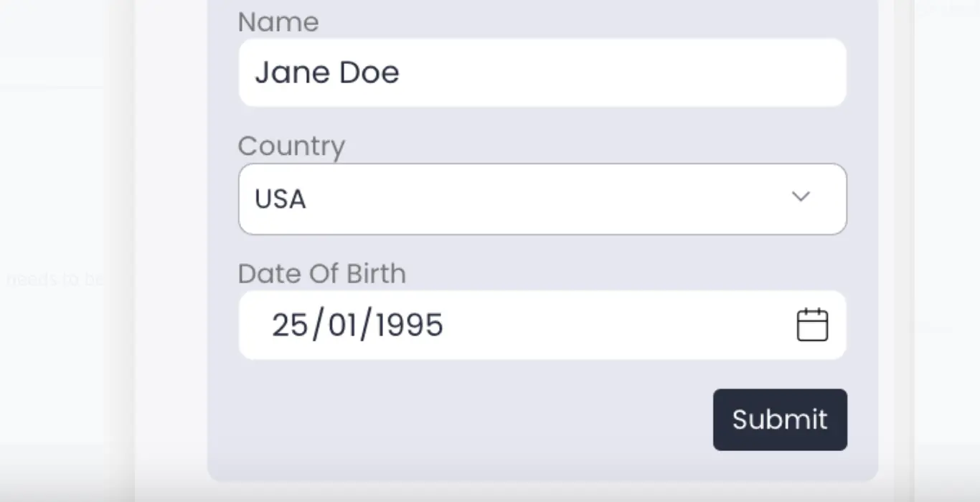
Task: Click the chevron icon on the Country field
Action: [801, 196]
